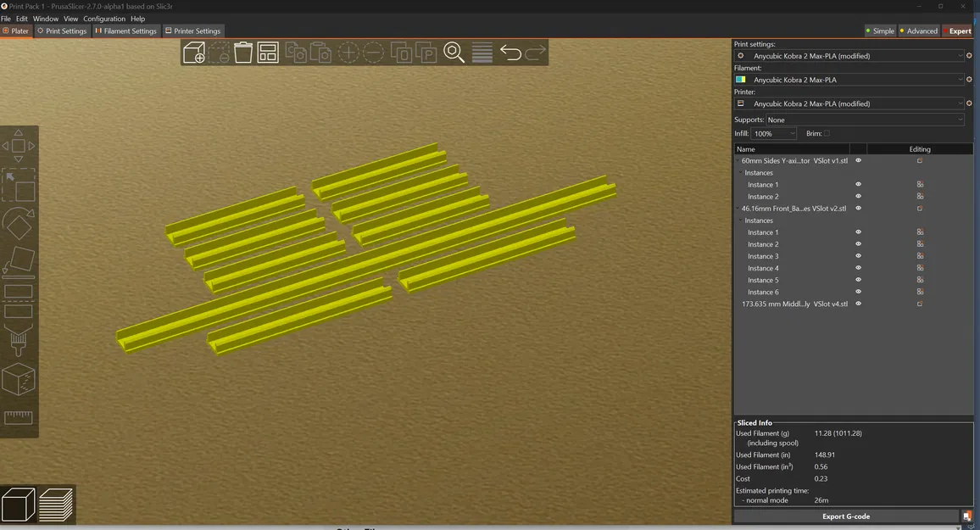Edit Printer preset via gear icon
This screenshot has width=980, height=530.
969,103
